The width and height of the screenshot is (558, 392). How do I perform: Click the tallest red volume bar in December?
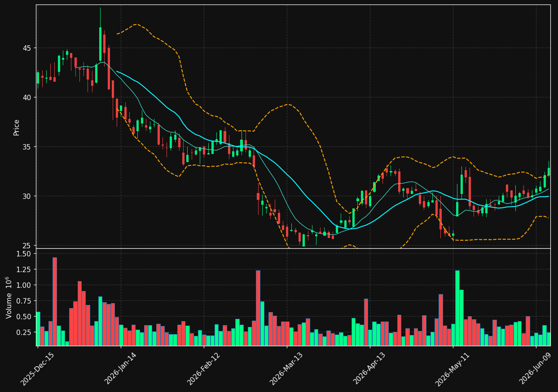(x=55, y=301)
